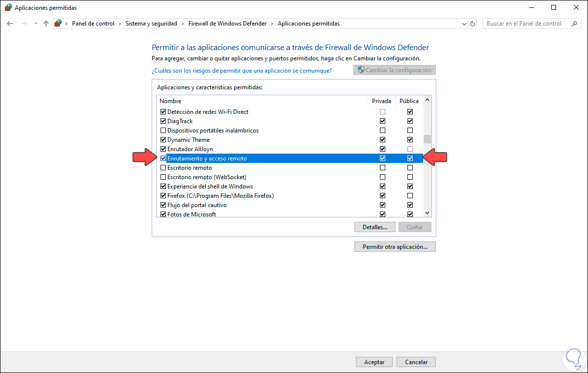This screenshot has width=588, height=373.
Task: Select Experiencia del shell de Windows row text
Action: point(210,186)
